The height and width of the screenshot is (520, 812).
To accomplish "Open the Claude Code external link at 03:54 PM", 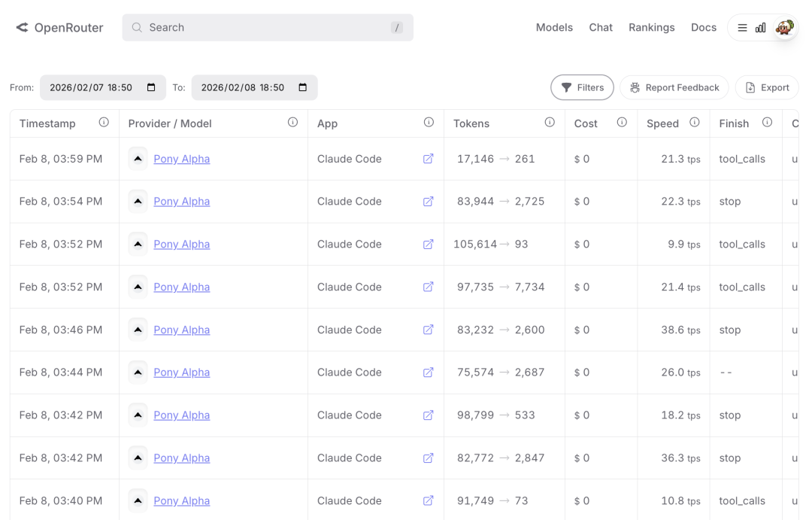I will click(429, 201).
